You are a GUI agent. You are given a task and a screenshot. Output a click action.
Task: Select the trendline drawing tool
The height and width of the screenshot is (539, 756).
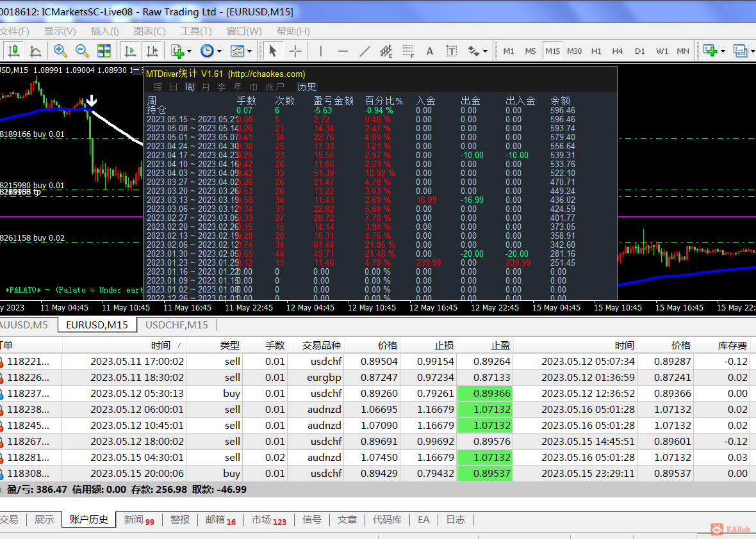(x=365, y=51)
